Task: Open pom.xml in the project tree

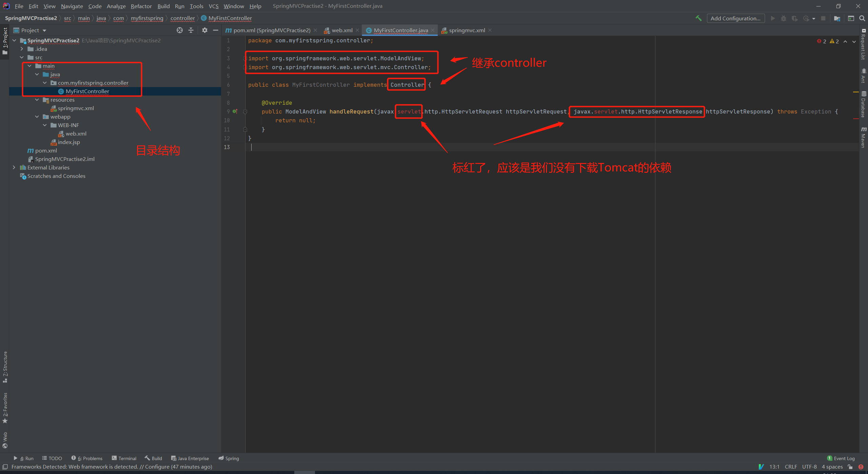Action: coord(46,150)
